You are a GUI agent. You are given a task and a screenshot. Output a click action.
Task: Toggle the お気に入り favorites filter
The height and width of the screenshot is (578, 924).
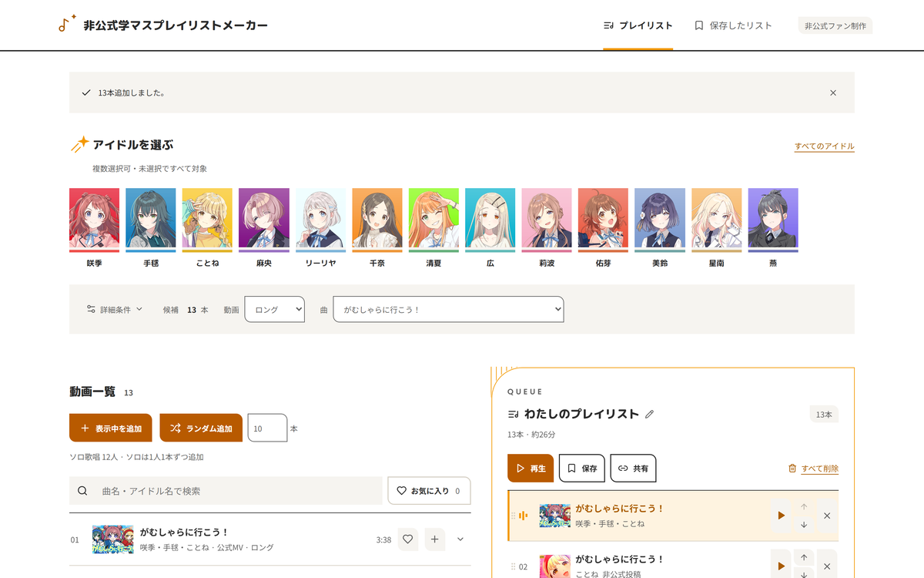429,491
